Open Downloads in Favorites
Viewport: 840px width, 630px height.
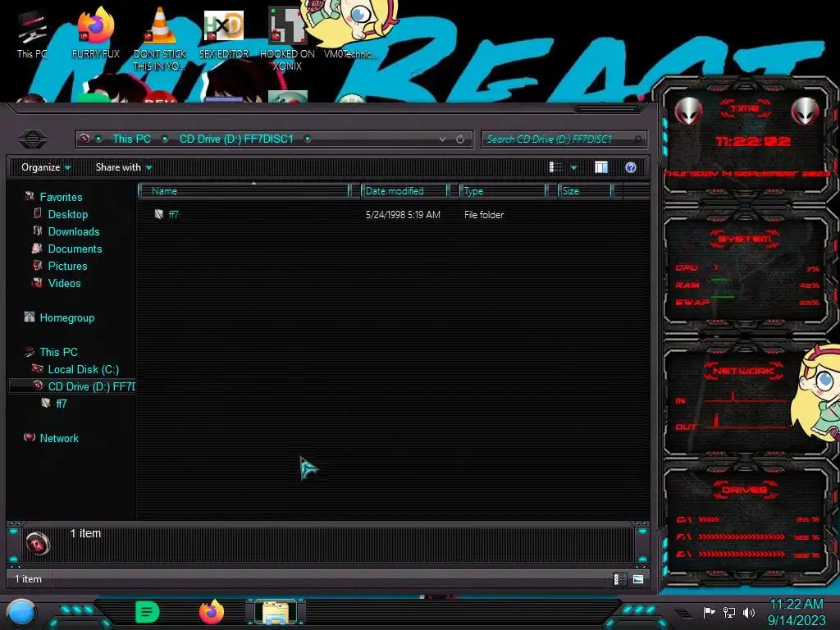(74, 231)
